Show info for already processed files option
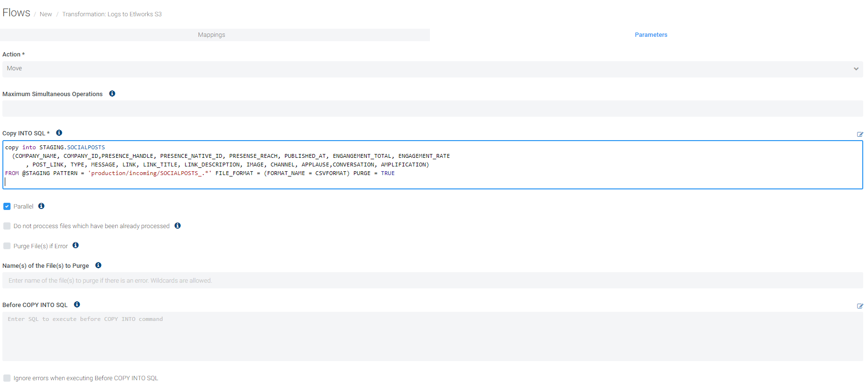 point(177,226)
